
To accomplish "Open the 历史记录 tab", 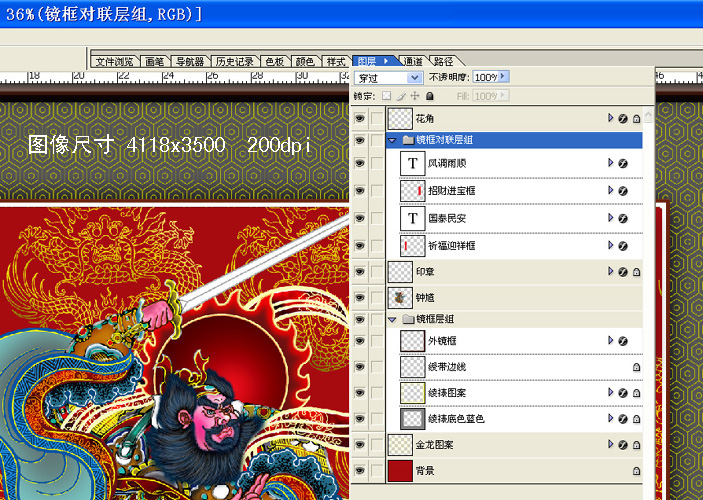I will 235,61.
